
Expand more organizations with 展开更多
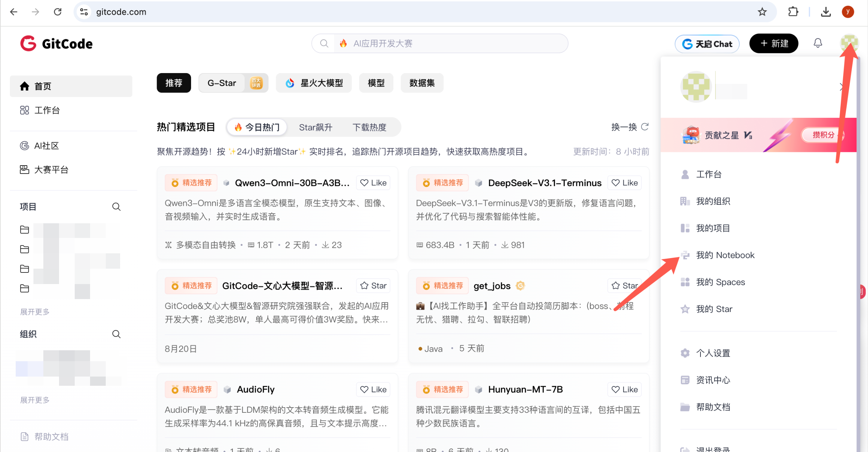[x=35, y=400]
